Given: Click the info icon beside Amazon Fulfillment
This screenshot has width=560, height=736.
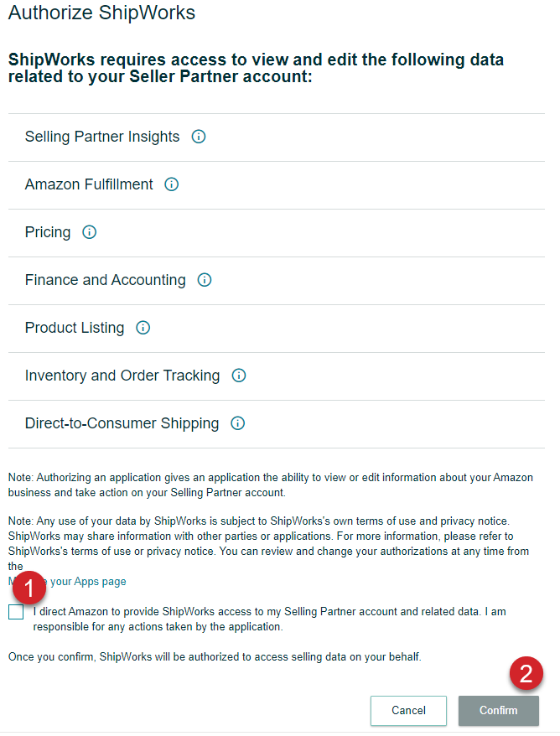Looking at the screenshot, I should tap(171, 184).
